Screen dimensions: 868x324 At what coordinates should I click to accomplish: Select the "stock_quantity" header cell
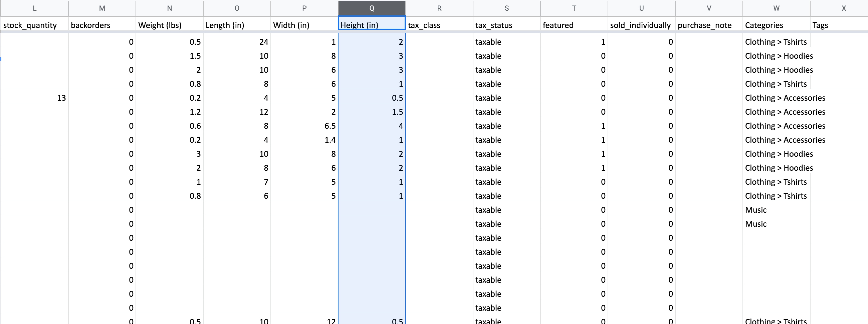pos(35,25)
